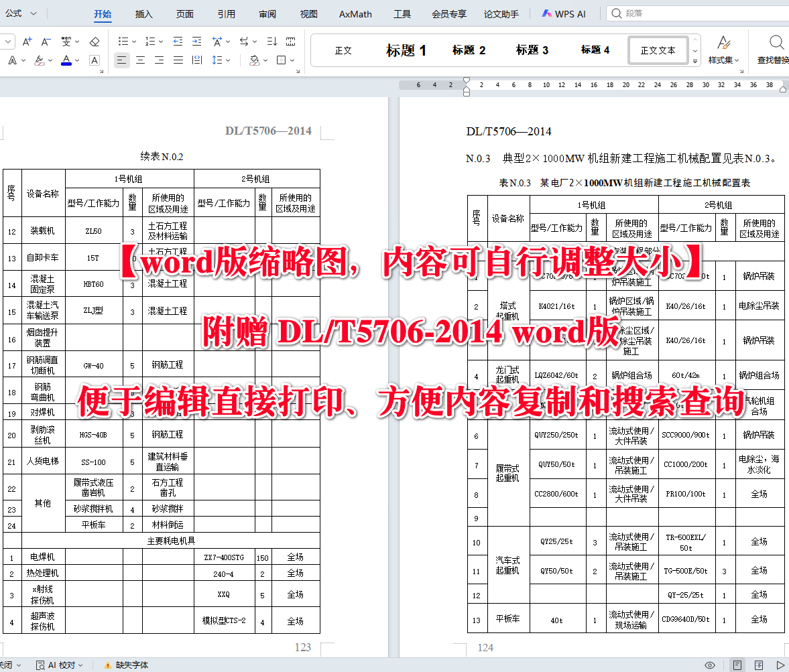Open the 视图 tab
This screenshot has width=789, height=672.
point(309,14)
